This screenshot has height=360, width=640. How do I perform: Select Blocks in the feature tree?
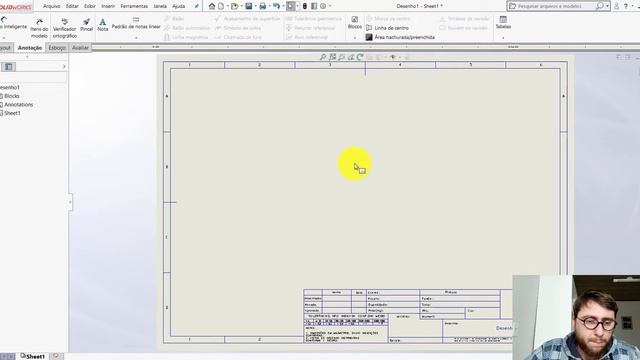[11, 96]
